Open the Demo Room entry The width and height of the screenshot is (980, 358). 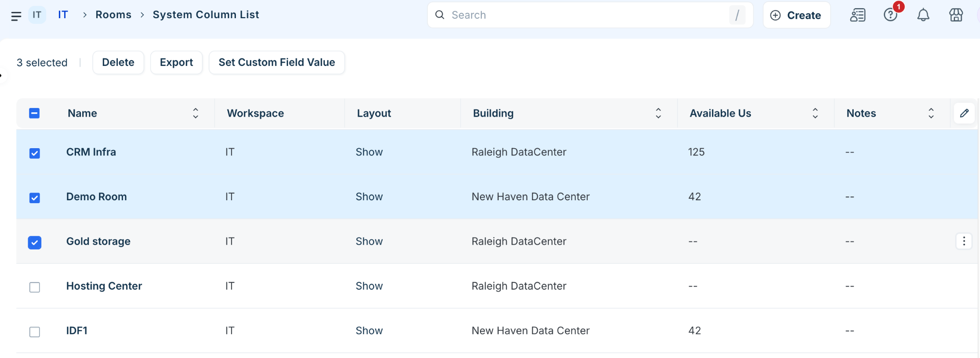(x=96, y=197)
